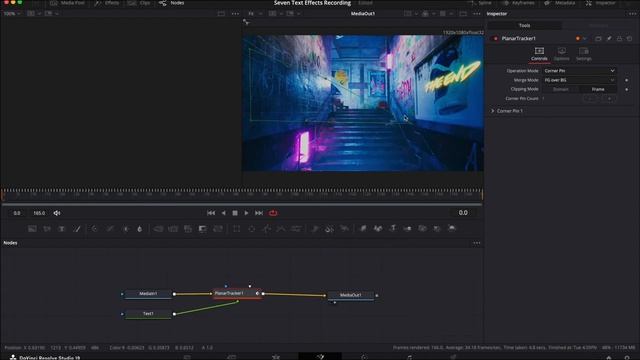Add a Shape 3D node from toolbar
Viewport: 640px width, 360px height.
(378, 229)
